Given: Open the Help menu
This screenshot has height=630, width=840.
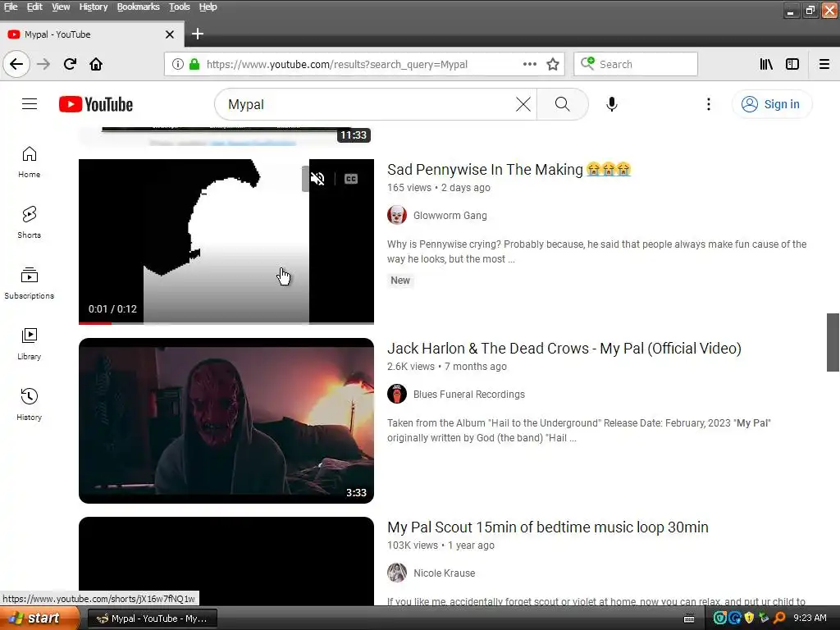Looking at the screenshot, I should (x=208, y=7).
